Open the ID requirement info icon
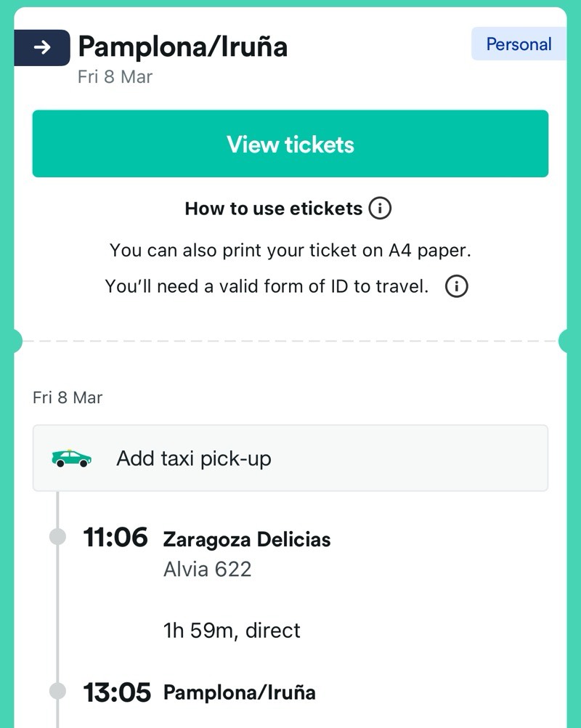The image size is (581, 728). tap(457, 286)
